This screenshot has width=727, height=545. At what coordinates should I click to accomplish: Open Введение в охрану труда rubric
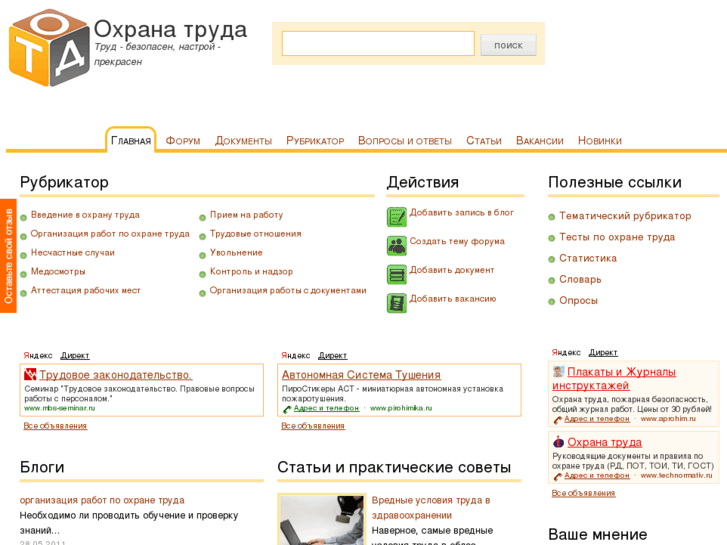point(85,215)
